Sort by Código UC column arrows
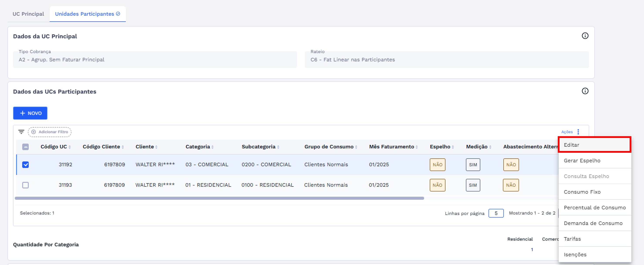This screenshot has width=644, height=265. point(70,147)
